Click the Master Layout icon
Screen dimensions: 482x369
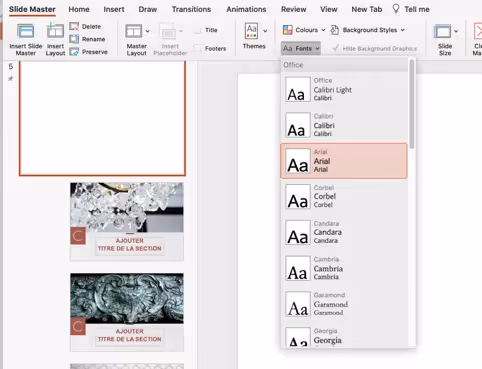(x=133, y=31)
